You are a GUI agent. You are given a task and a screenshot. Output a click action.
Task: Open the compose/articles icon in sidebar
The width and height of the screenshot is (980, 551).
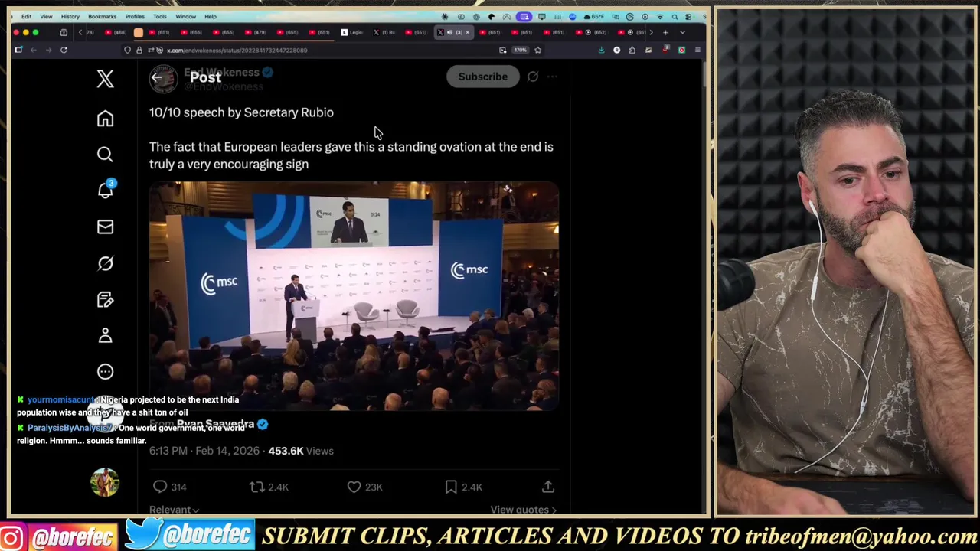tap(105, 299)
